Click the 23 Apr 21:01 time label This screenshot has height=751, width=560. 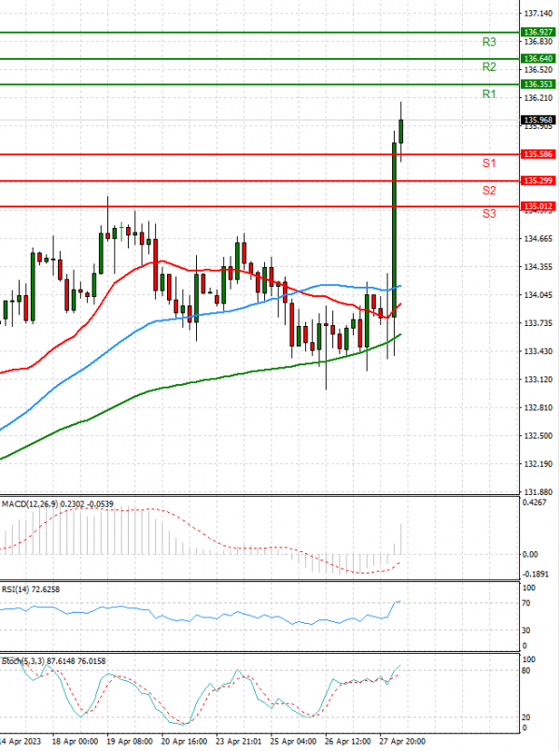(239, 742)
